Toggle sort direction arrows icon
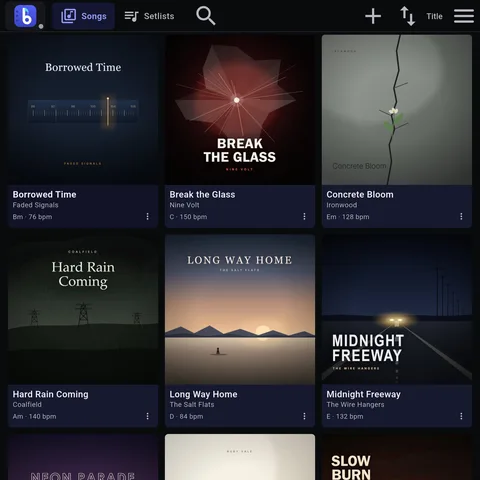The image size is (480, 480). coord(407,16)
